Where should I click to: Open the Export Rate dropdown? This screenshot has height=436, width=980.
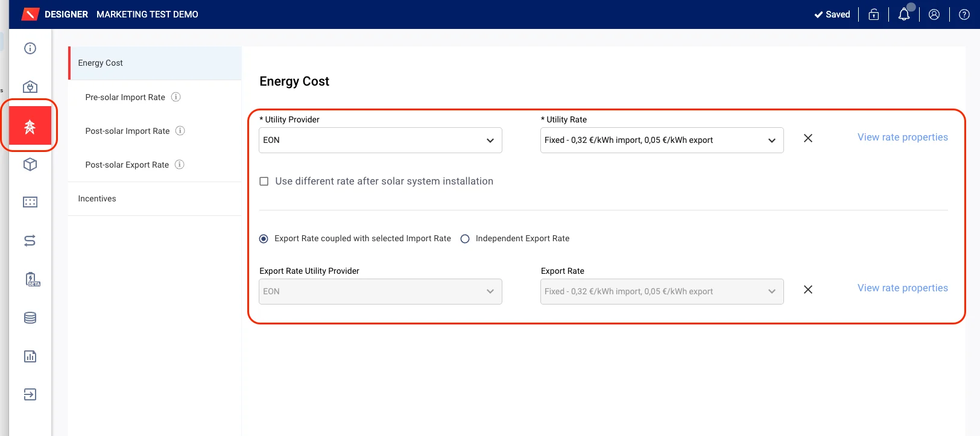click(662, 291)
